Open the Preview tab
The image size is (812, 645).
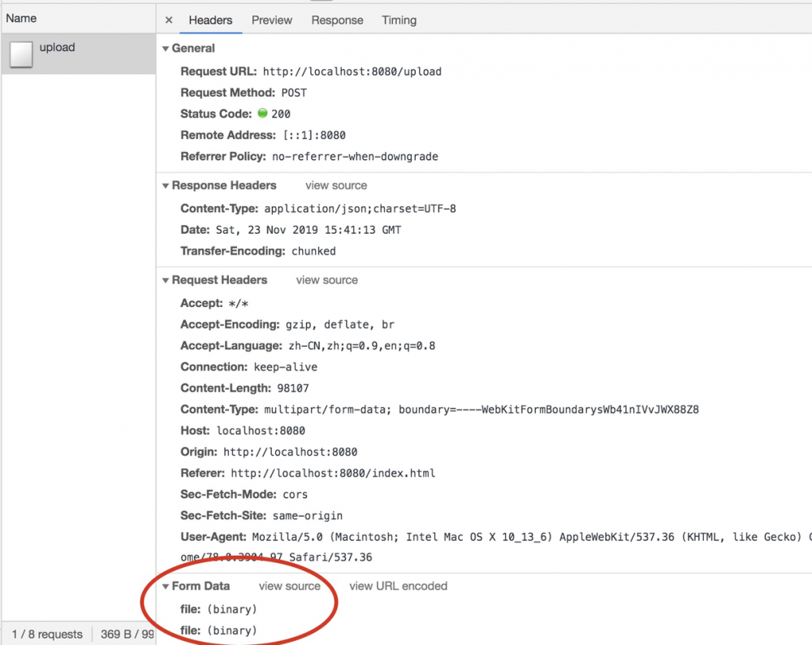coord(272,20)
